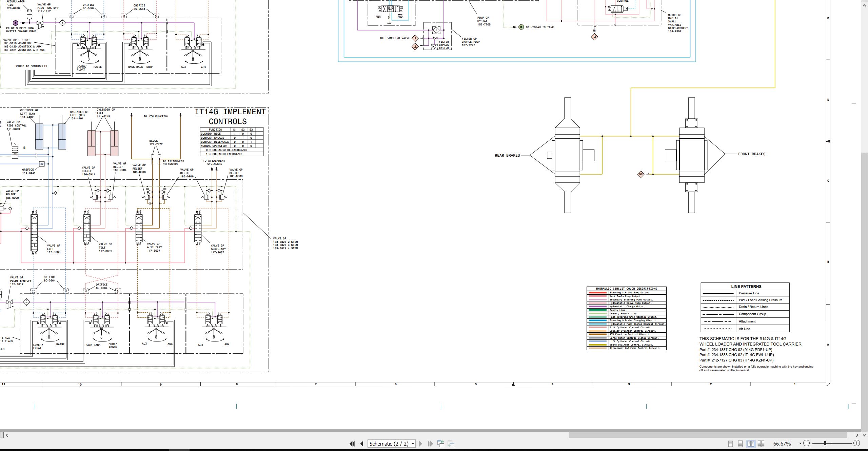
Task: Click the Supply Line green swatch
Action: click(x=598, y=310)
